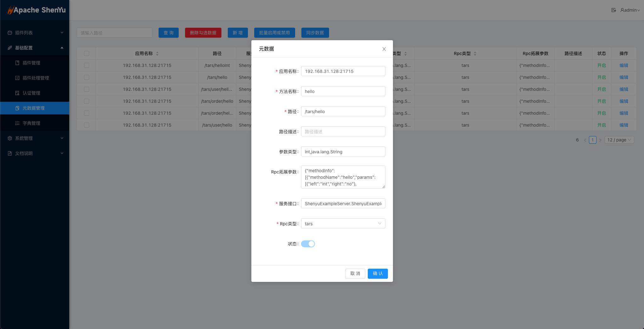
Task: Click the dictionary management list icon
Action: point(17,123)
